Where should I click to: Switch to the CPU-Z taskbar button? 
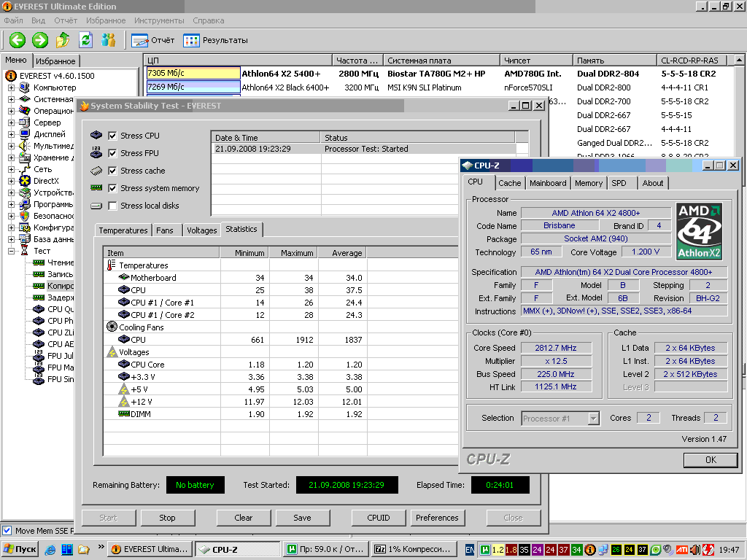237,549
